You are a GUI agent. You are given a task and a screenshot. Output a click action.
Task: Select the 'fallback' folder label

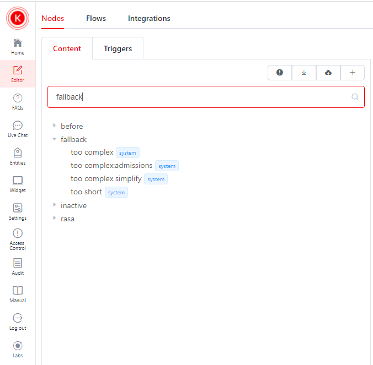click(x=74, y=139)
